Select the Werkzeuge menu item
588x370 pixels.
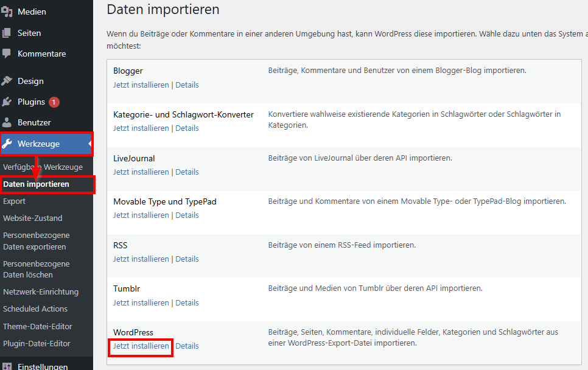[x=46, y=144]
